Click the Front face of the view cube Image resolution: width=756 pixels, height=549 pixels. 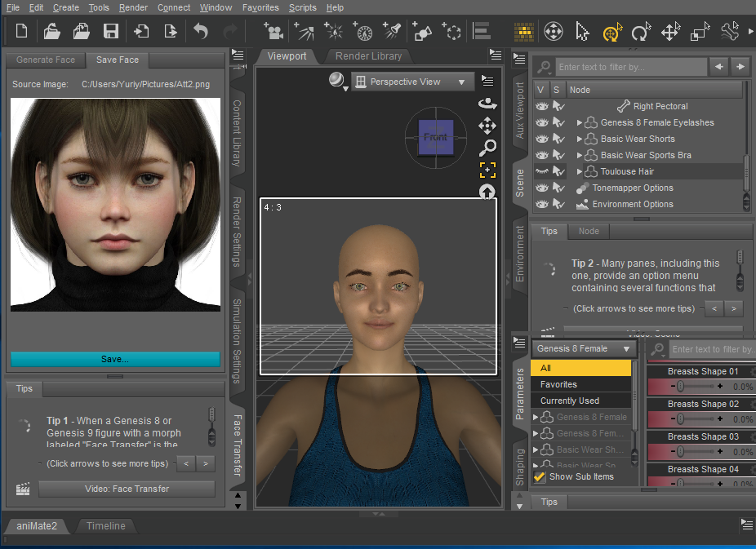436,137
